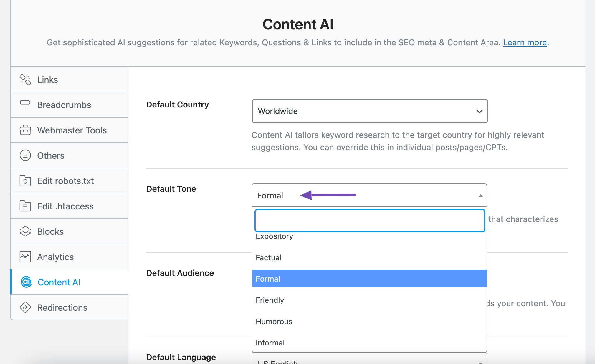595x364 pixels.
Task: Open the Default Country dropdown
Action: click(x=369, y=111)
